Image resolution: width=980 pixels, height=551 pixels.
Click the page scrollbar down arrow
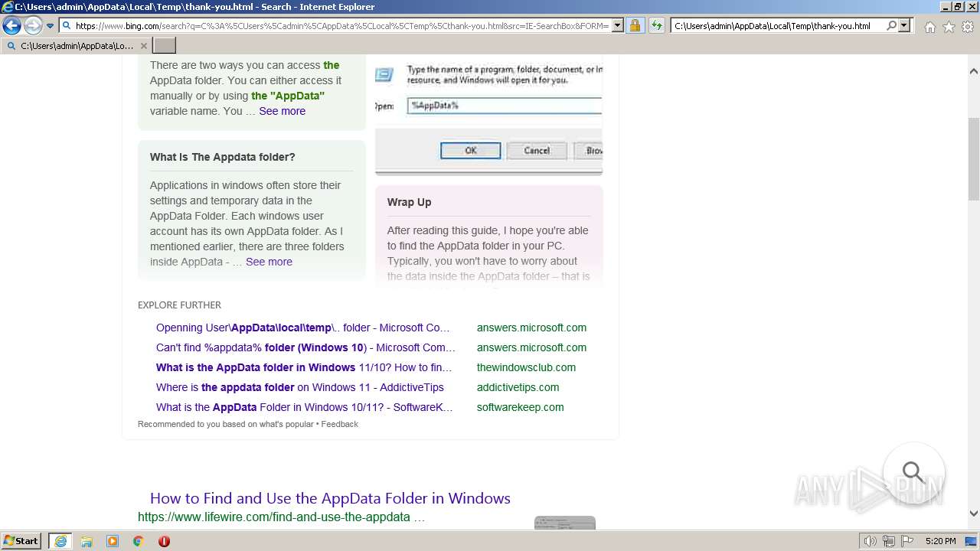tap(974, 514)
